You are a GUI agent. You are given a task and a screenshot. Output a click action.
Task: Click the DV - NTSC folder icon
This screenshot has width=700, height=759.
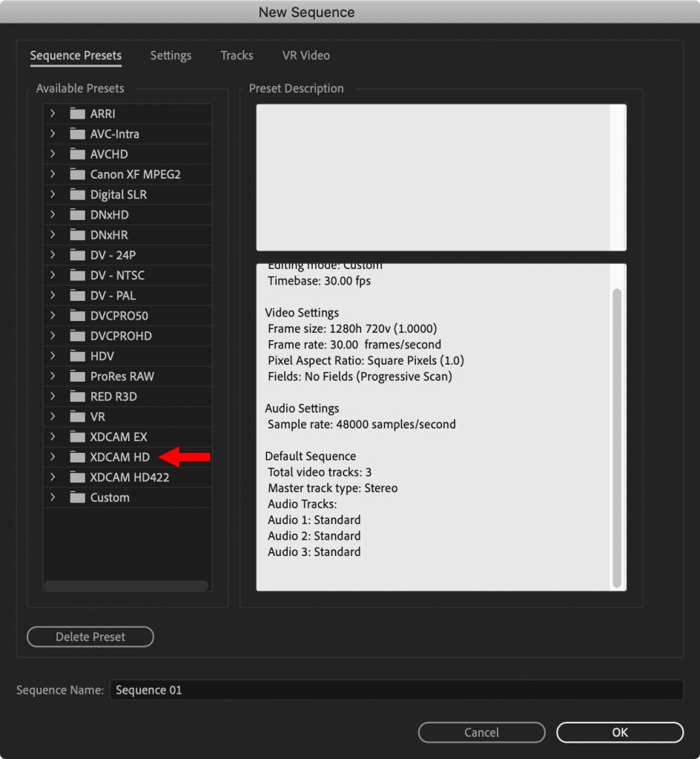(x=77, y=276)
